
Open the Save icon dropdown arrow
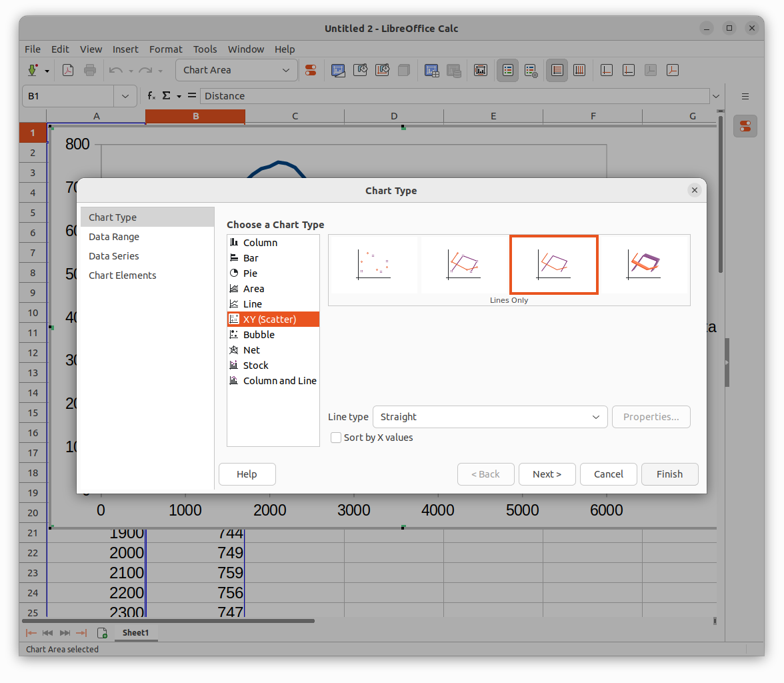(x=47, y=71)
